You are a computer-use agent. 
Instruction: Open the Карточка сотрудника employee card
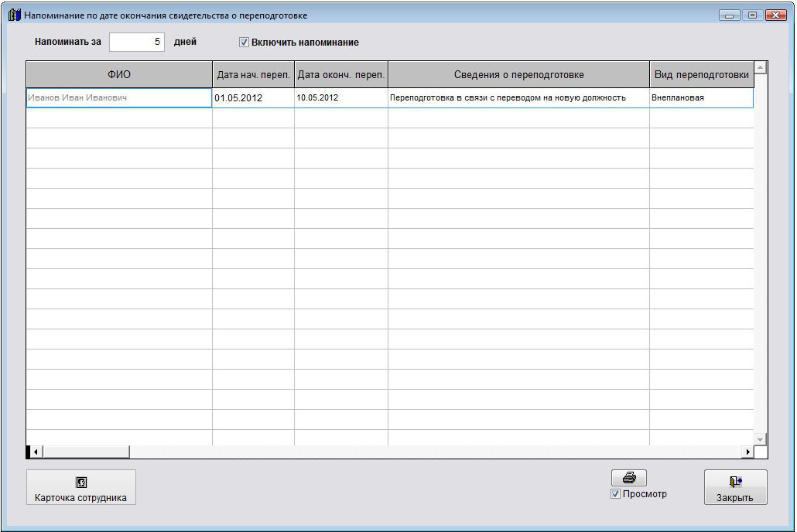[81, 487]
